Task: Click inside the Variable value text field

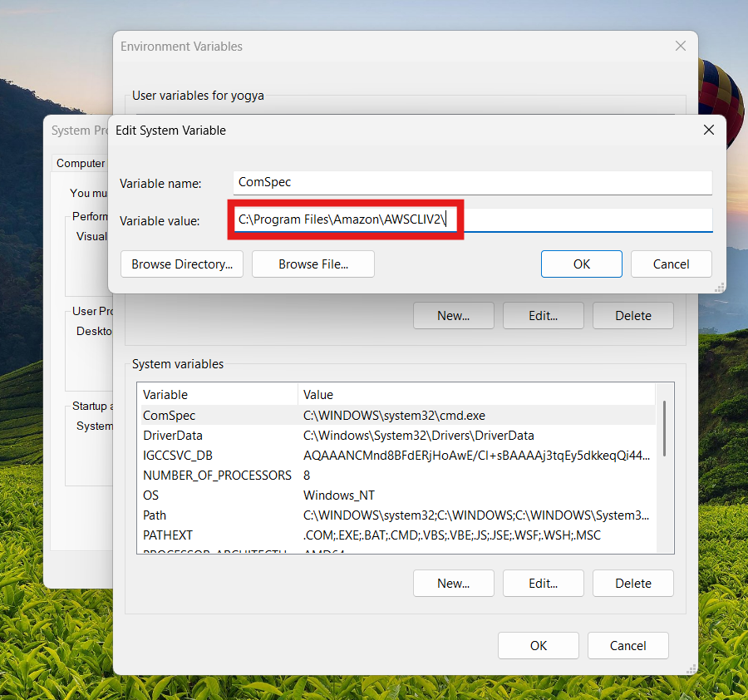Action: (582, 219)
